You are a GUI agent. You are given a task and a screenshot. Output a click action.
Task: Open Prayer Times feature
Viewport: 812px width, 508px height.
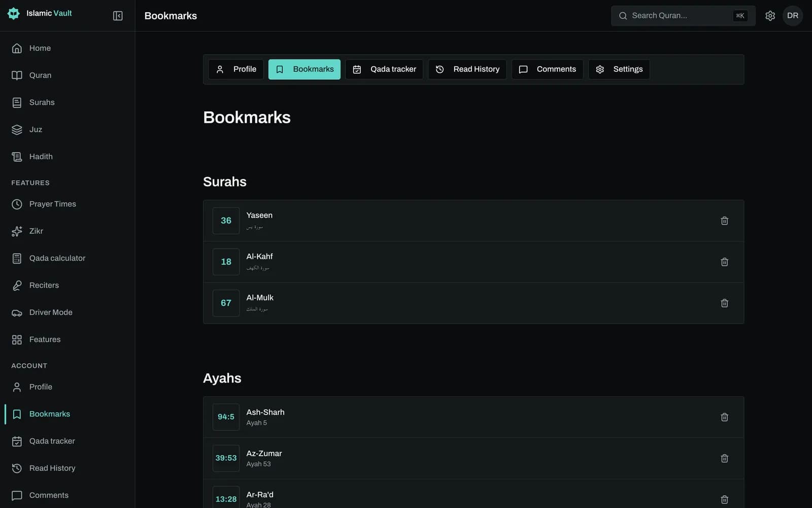tap(67, 204)
